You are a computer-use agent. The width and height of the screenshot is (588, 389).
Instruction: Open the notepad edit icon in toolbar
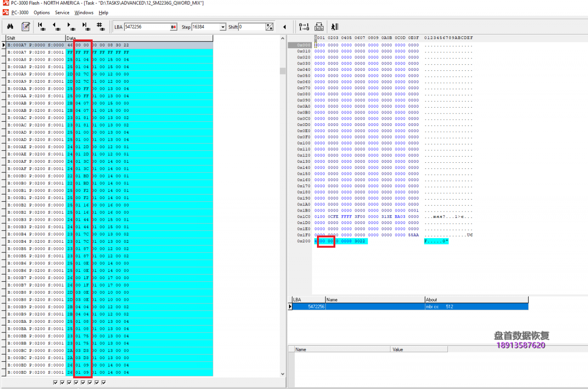26,27
